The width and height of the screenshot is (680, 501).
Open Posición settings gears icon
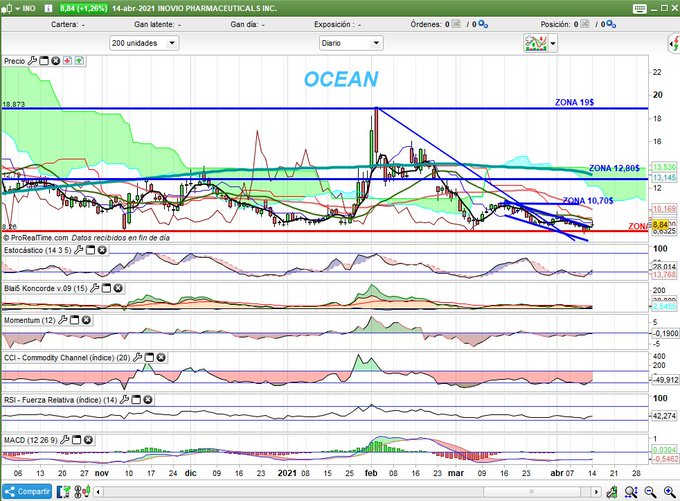tap(611, 24)
